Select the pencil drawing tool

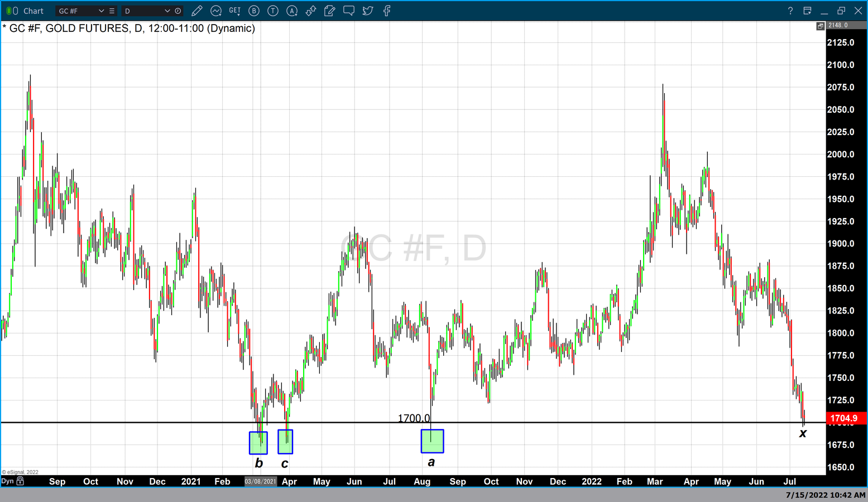tap(196, 11)
